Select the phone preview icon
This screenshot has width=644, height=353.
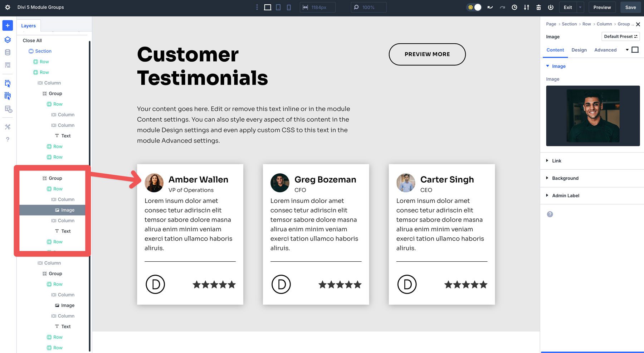click(x=288, y=7)
